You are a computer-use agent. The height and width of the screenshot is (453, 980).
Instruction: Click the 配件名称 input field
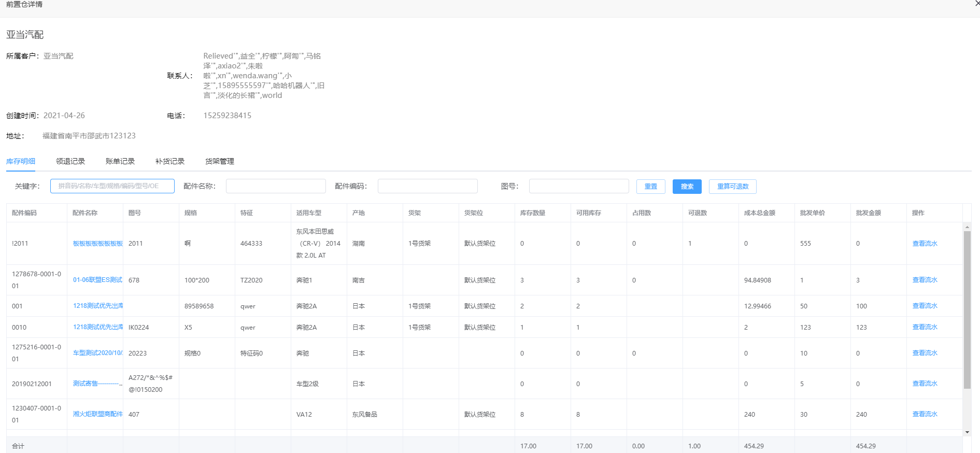click(276, 186)
